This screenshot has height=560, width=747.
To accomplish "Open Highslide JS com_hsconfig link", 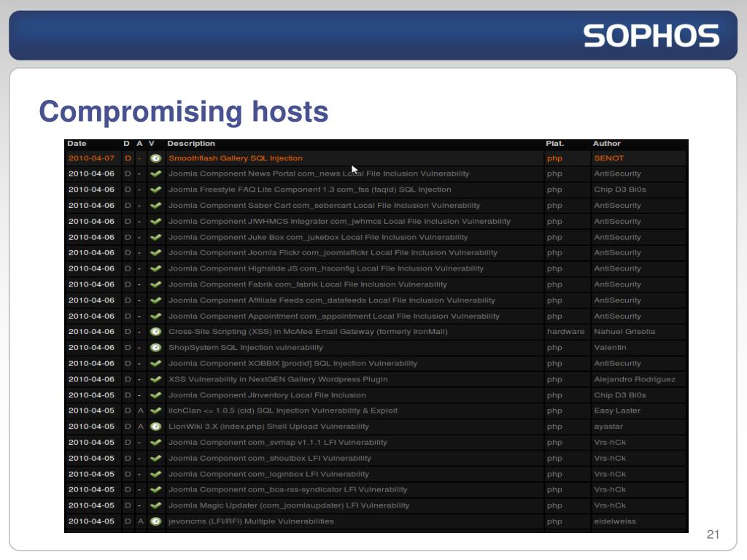I will pyautogui.click(x=326, y=268).
